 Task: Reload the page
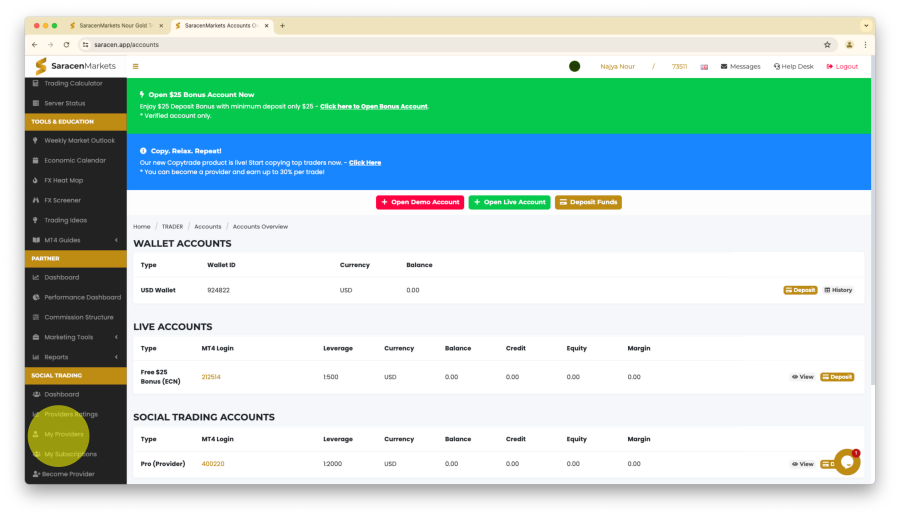67,45
